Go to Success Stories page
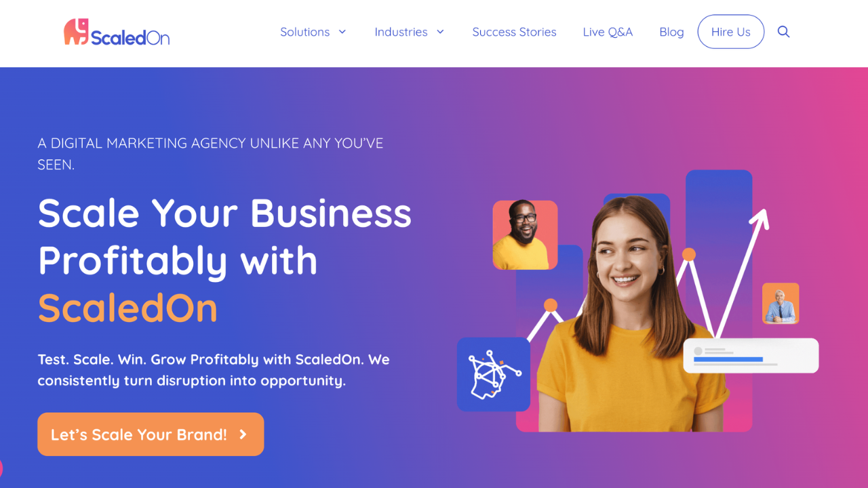This screenshot has width=868, height=488. coord(514,32)
